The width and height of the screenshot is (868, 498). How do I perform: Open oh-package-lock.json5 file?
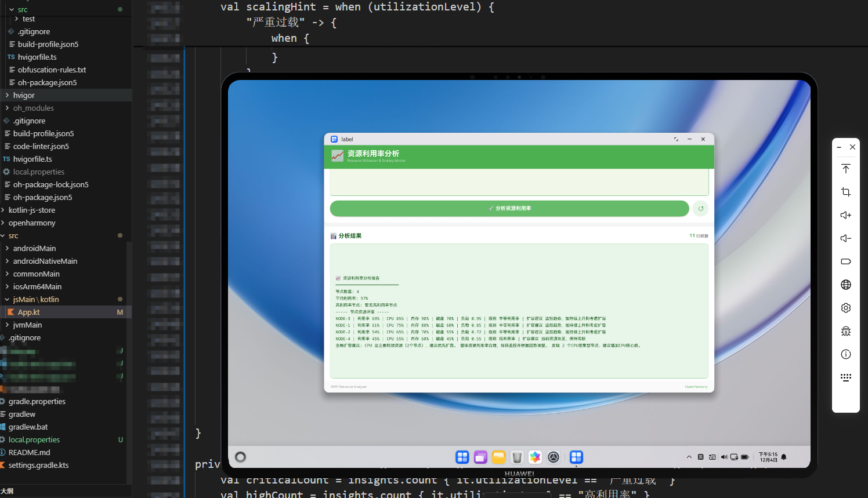pyautogui.click(x=66, y=184)
